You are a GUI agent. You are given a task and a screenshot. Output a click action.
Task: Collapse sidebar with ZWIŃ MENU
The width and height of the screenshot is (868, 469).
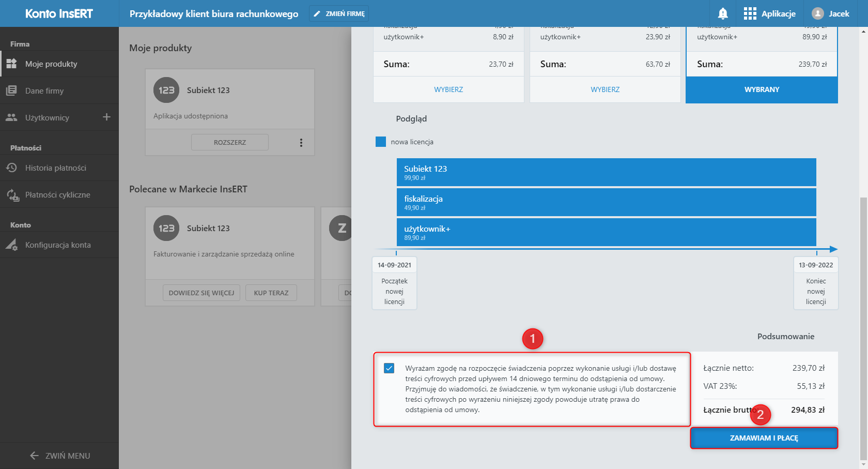59,456
